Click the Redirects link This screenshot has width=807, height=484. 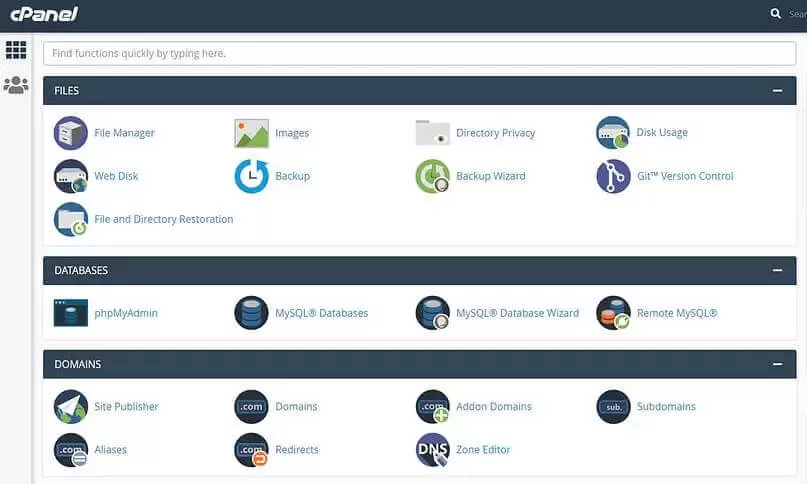pyautogui.click(x=296, y=450)
